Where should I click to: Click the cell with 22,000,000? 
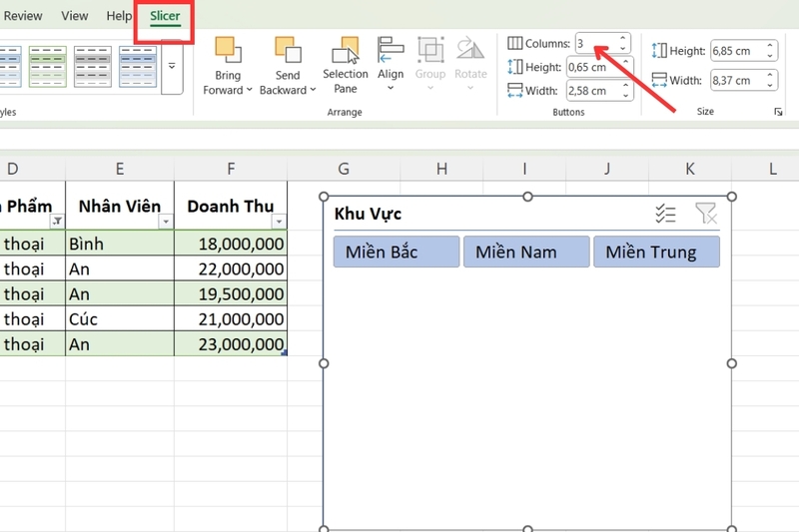click(x=231, y=268)
